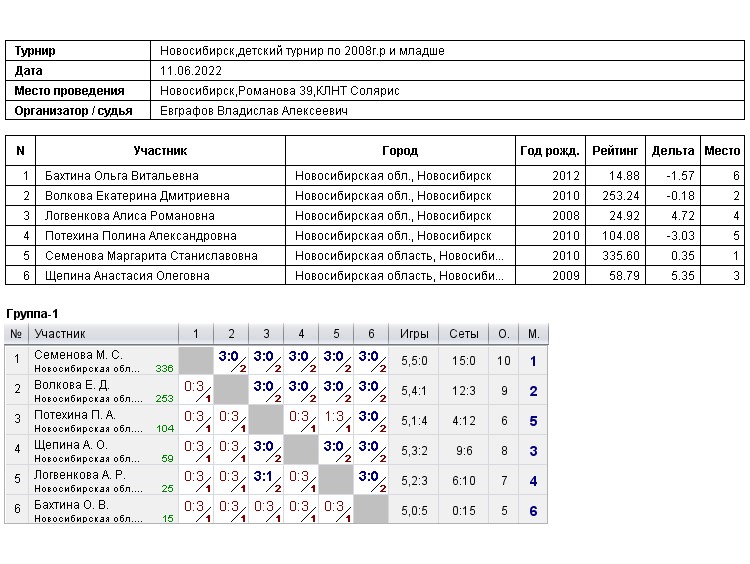
Task: Click "Щепина Анастасия Олеговна" full name
Action: tap(130, 276)
